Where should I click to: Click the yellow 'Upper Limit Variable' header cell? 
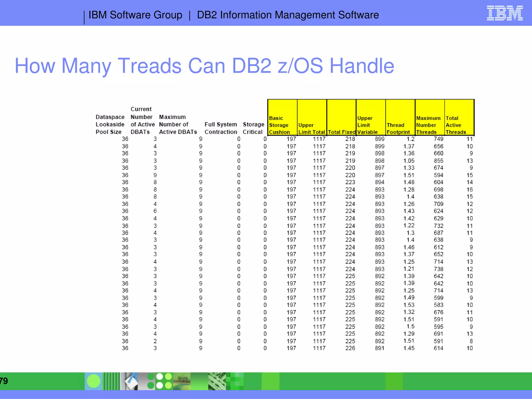point(371,117)
